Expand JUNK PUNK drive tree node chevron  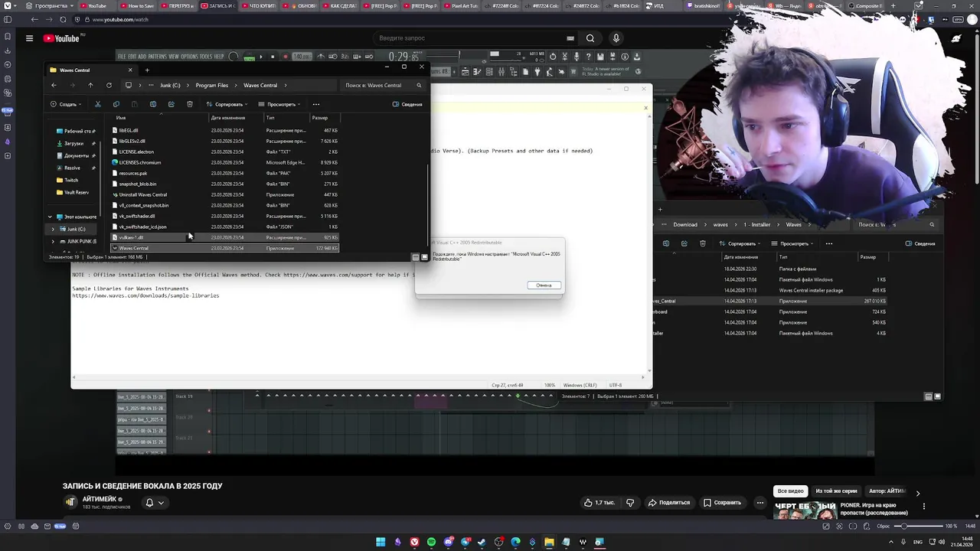point(53,241)
